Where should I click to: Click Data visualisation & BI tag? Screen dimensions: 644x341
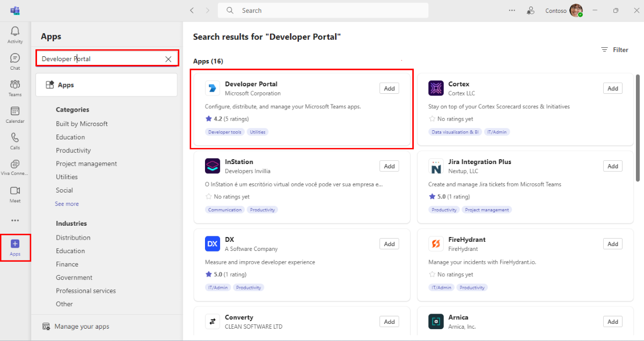455,132
